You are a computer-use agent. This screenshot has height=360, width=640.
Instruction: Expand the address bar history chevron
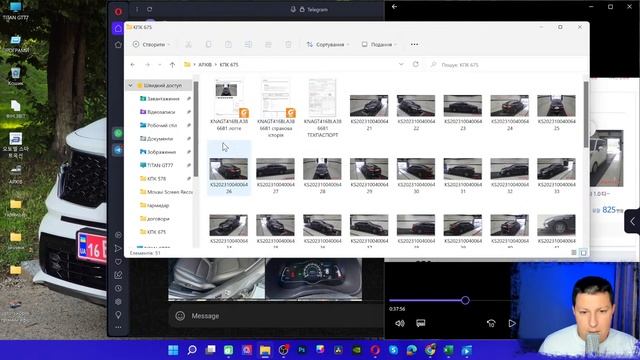401,64
